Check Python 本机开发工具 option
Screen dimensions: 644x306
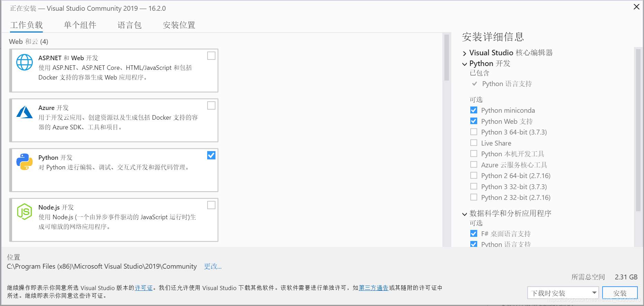[x=474, y=154]
